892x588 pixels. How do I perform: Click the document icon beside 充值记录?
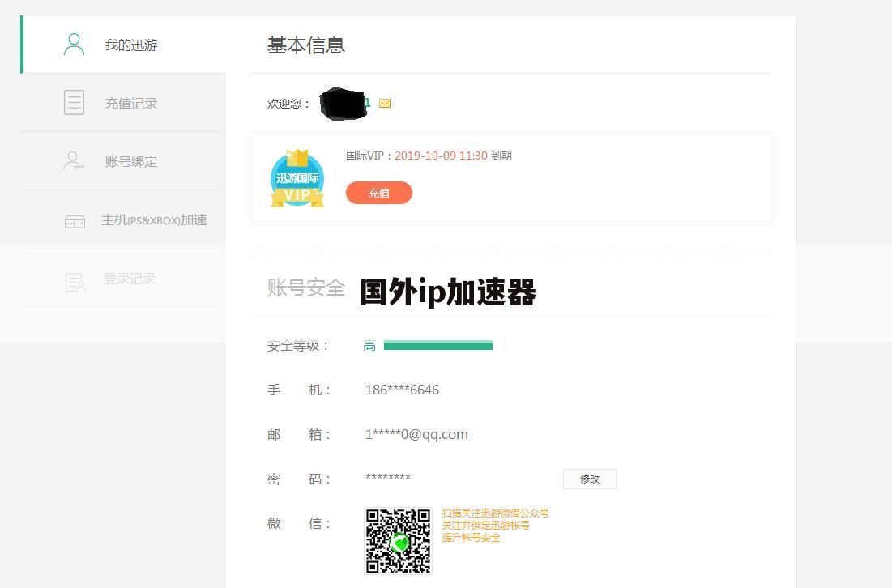[74, 103]
